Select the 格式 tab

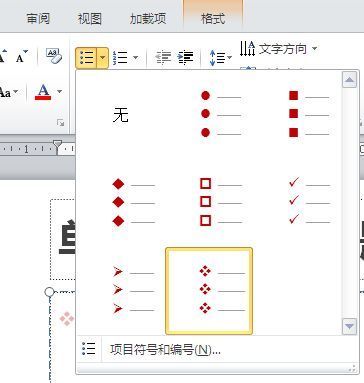[x=213, y=18]
